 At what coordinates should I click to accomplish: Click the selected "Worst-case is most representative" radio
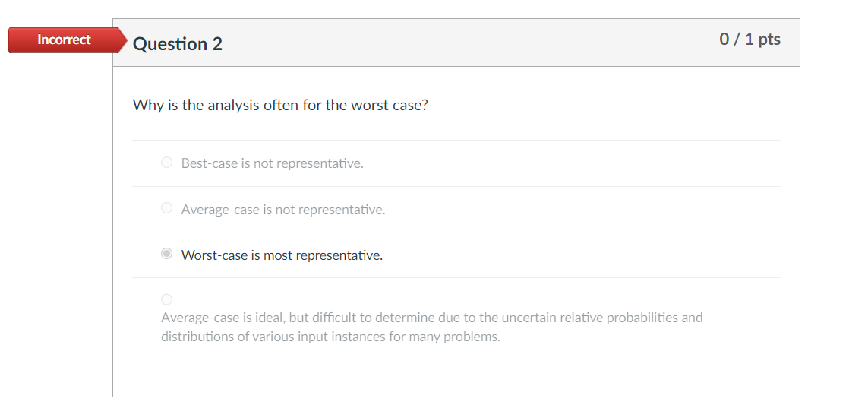(166, 254)
